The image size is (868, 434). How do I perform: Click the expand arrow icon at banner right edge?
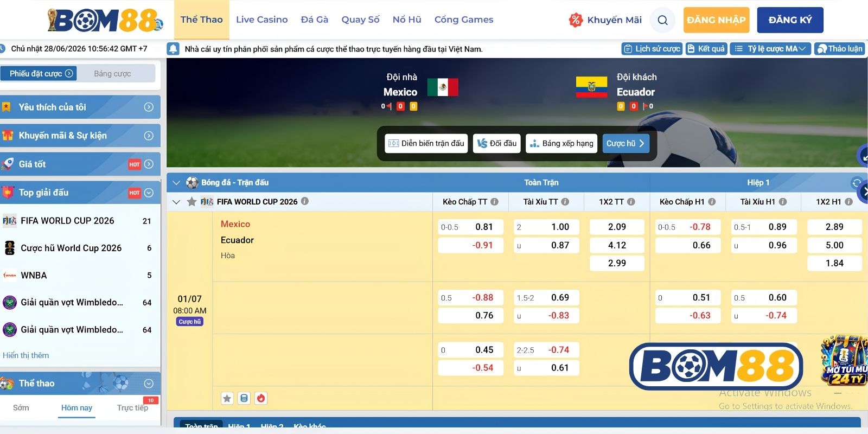pyautogui.click(x=863, y=156)
